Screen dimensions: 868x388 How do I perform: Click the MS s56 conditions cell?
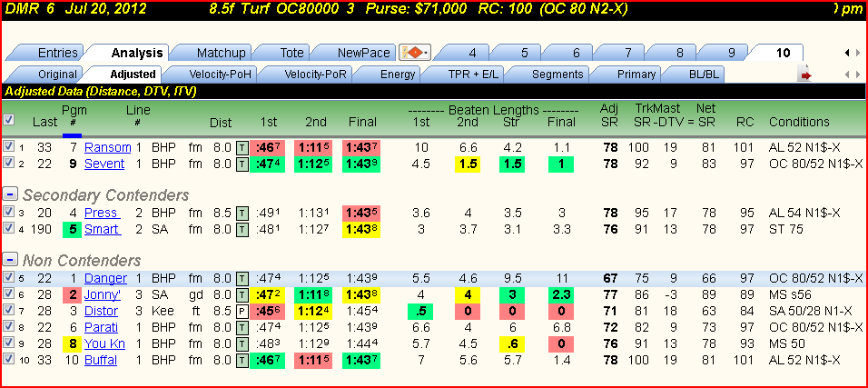(x=791, y=294)
